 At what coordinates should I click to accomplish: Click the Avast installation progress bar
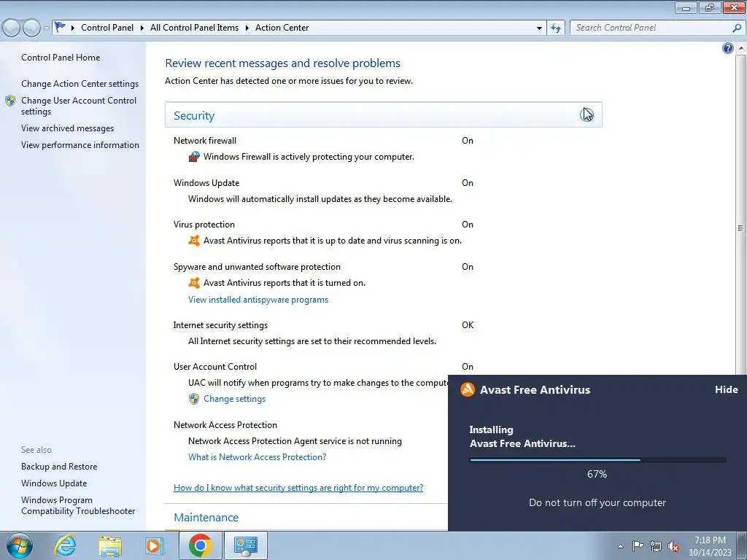[x=598, y=460]
